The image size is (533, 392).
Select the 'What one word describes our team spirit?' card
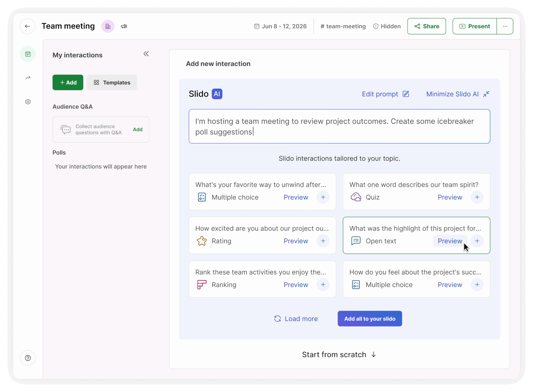click(416, 192)
